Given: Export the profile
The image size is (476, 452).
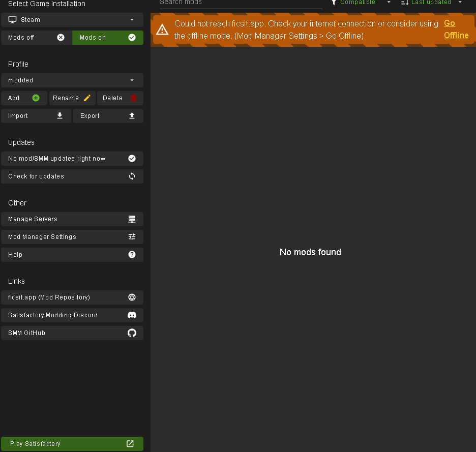Looking at the screenshot, I should click(108, 116).
